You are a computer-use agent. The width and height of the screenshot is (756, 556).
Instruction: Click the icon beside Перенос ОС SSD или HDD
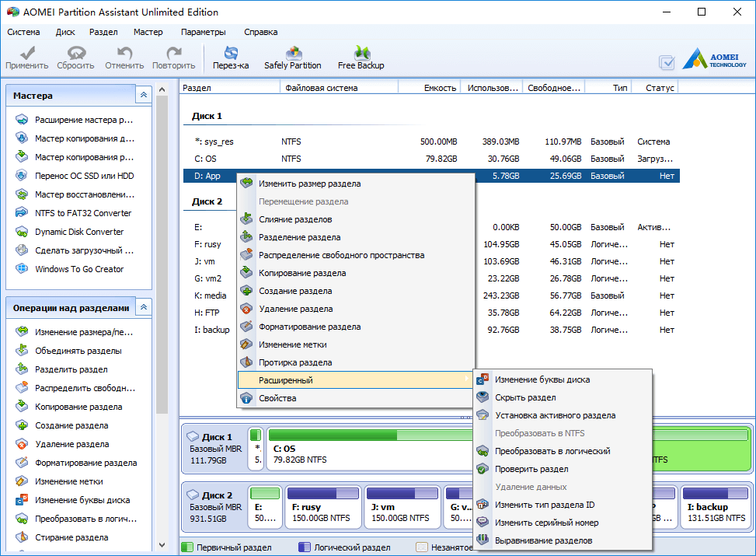click(22, 176)
